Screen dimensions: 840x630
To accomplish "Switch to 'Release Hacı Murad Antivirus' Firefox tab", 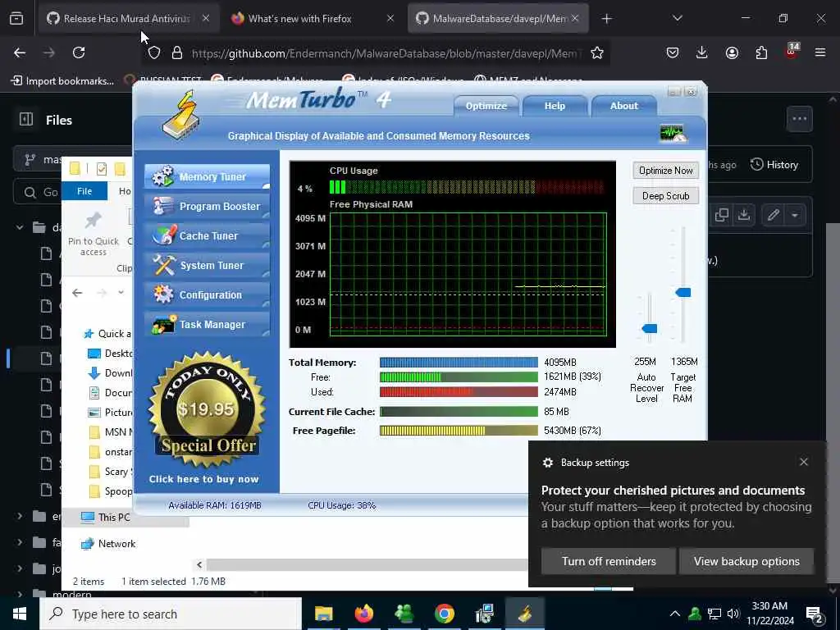I will tap(127, 18).
